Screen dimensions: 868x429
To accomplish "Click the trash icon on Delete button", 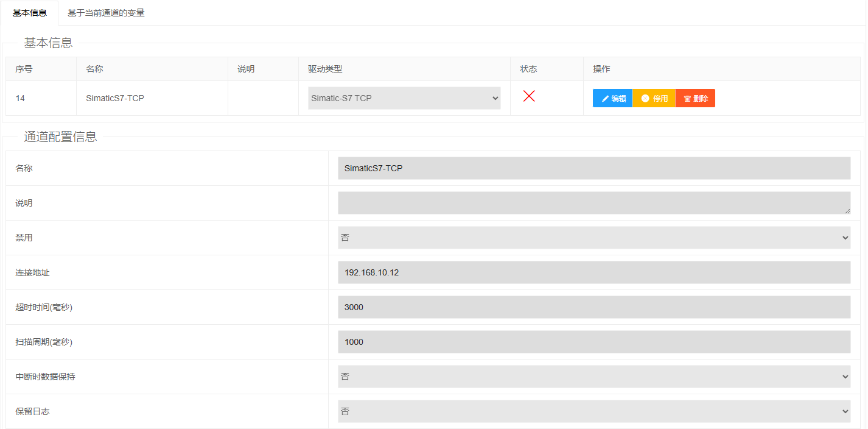I will [687, 99].
